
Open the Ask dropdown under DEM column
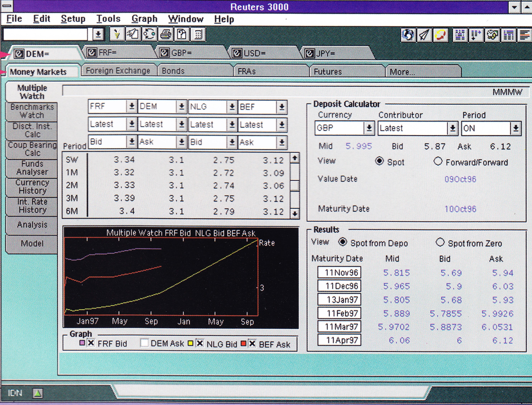coord(182,142)
